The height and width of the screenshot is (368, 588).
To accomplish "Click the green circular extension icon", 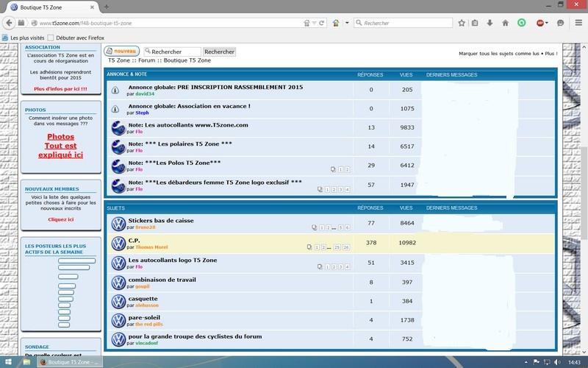I will [522, 23].
